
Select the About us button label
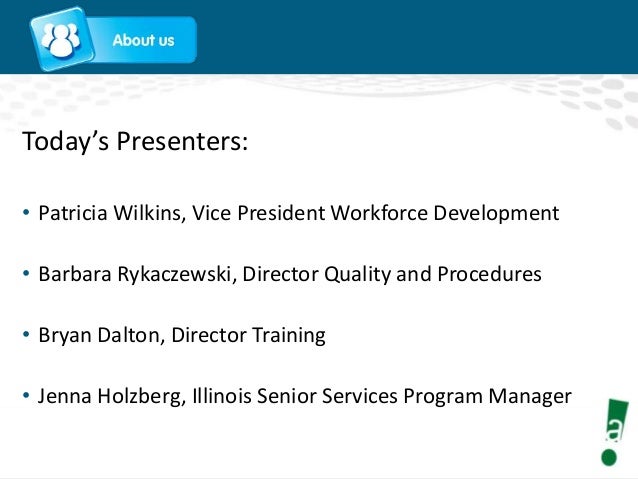[x=144, y=40]
